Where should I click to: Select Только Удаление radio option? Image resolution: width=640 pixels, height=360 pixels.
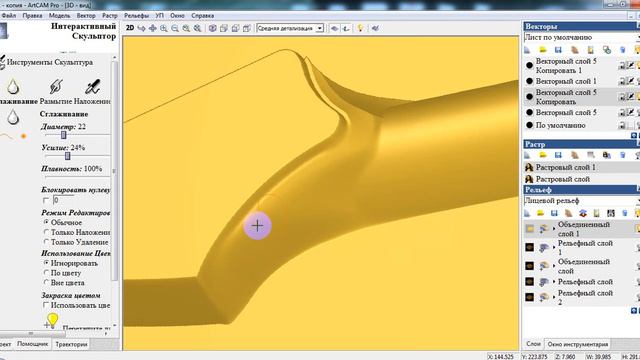(46, 242)
